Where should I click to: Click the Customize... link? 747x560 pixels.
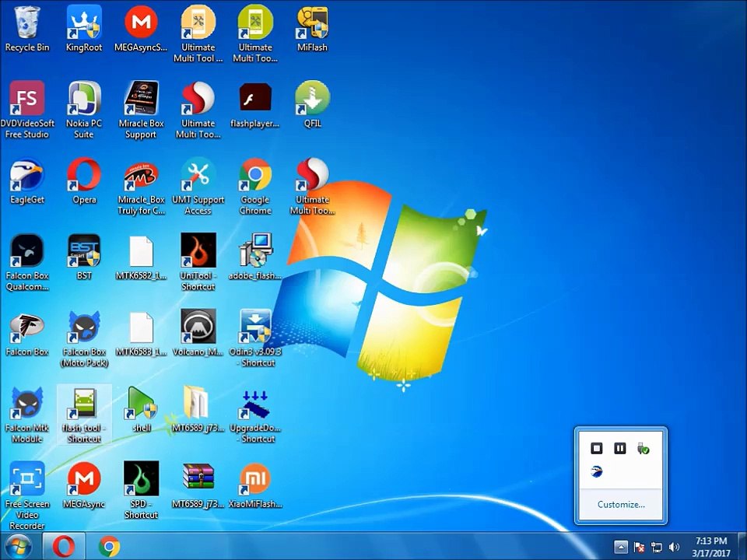[621, 504]
